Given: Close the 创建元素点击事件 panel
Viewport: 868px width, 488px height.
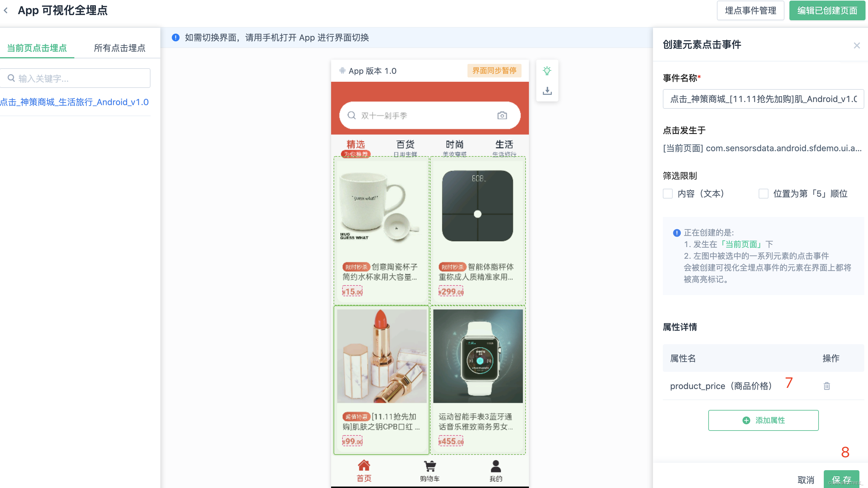Looking at the screenshot, I should [857, 45].
